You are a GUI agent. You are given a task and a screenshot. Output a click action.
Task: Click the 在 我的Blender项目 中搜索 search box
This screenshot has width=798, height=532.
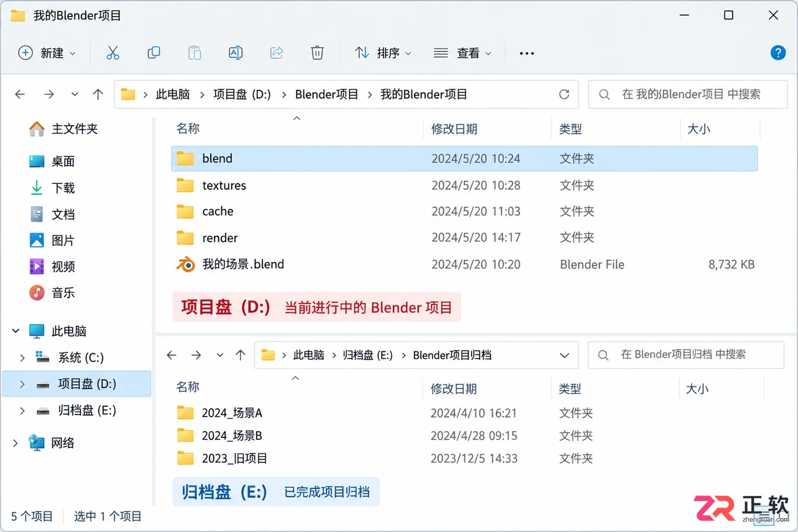688,94
